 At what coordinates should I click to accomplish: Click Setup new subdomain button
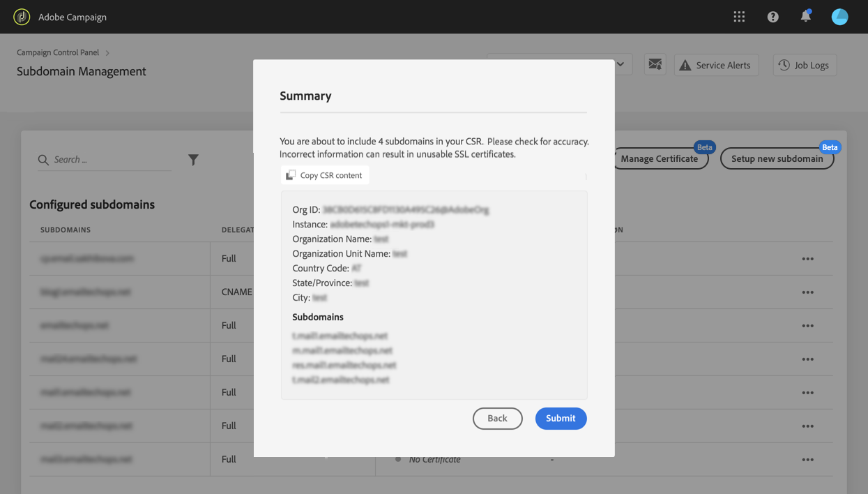pyautogui.click(x=777, y=158)
